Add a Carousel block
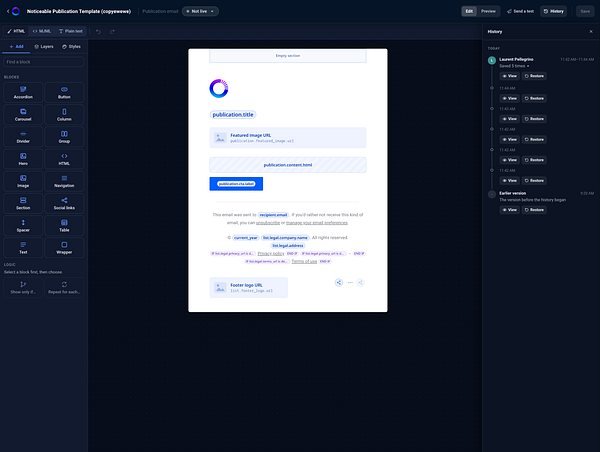This screenshot has width=600, height=452. (x=23, y=115)
